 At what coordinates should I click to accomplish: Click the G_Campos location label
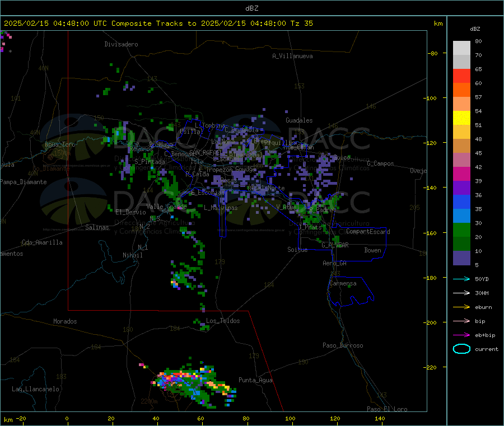pyautogui.click(x=380, y=163)
